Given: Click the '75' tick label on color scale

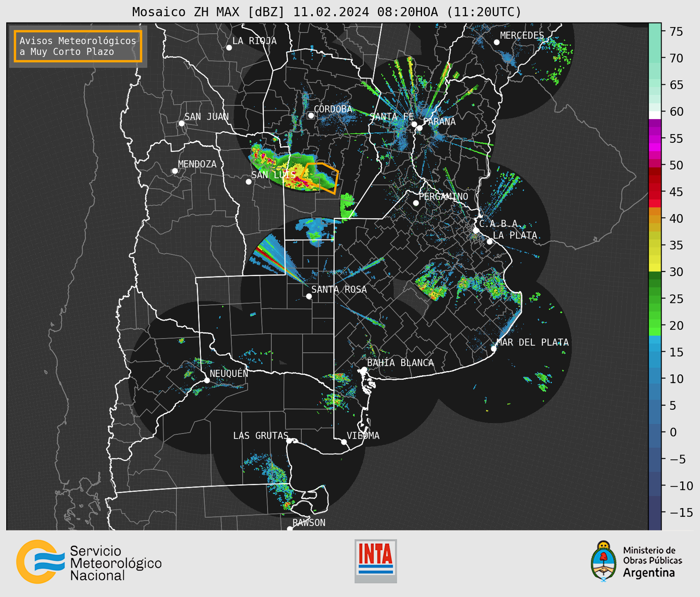Looking at the screenshot, I should 676,32.
